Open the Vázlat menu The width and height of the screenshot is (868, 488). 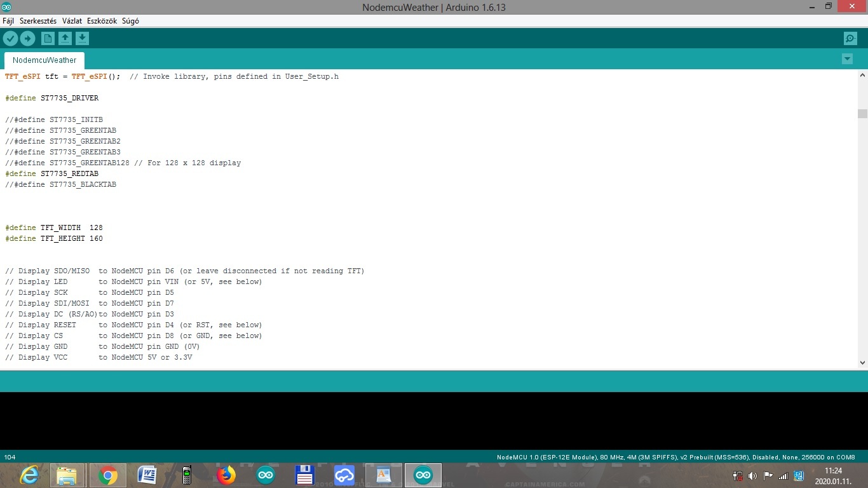72,21
